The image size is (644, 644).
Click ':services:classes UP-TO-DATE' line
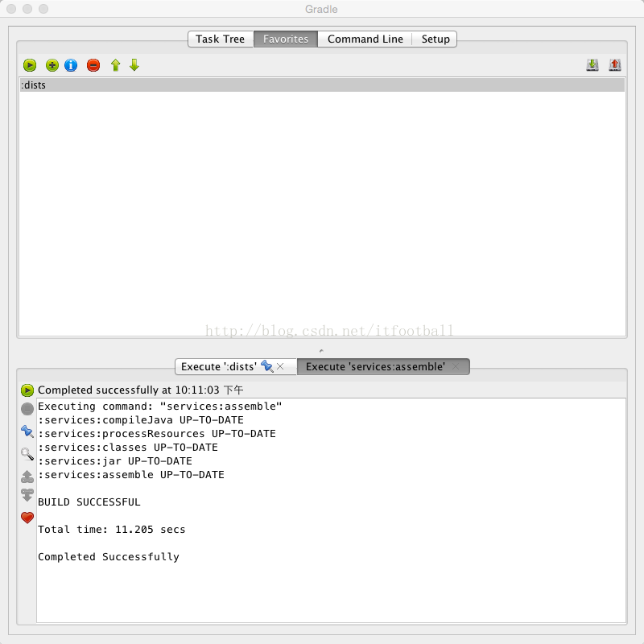coord(128,447)
